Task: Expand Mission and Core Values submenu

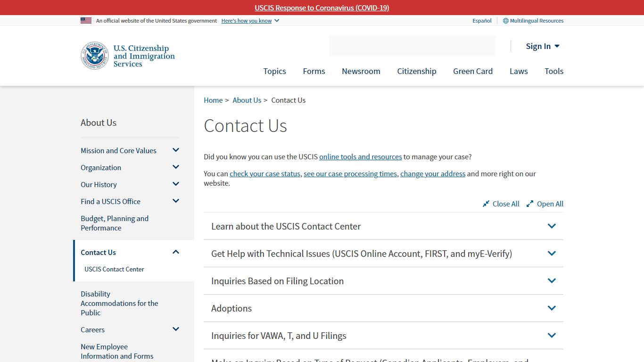Action: (x=176, y=150)
